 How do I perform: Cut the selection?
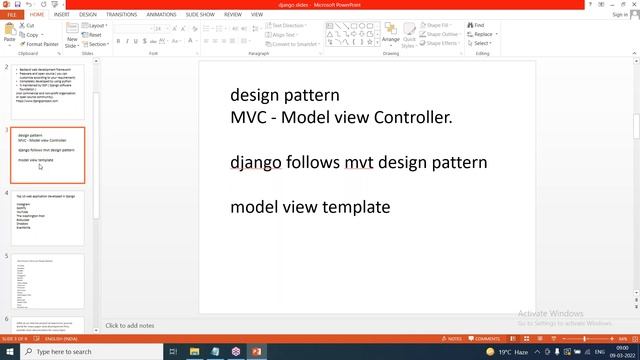(x=27, y=25)
